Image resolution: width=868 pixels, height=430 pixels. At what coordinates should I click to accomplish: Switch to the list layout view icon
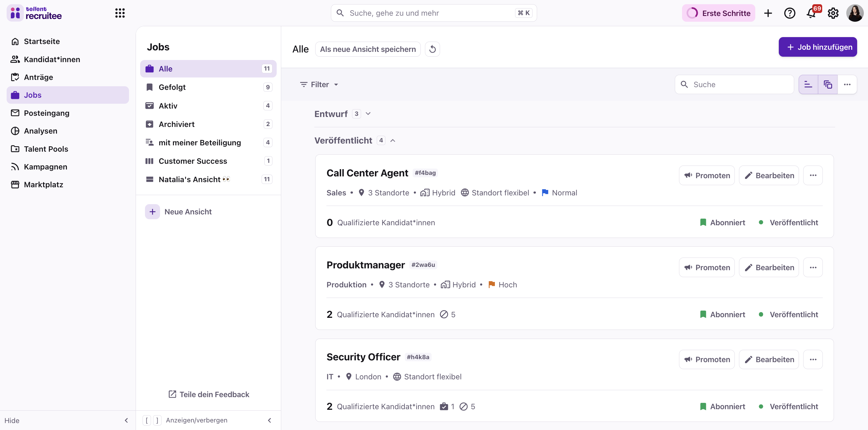[808, 84]
